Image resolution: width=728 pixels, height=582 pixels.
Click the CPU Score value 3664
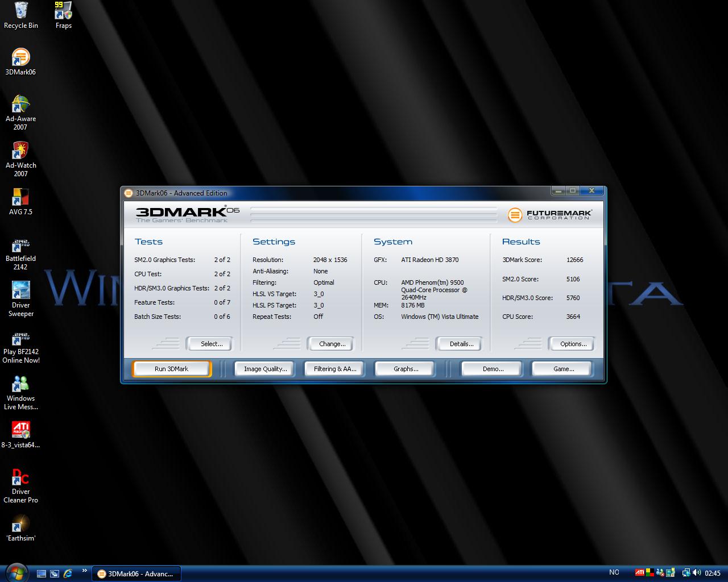(573, 317)
